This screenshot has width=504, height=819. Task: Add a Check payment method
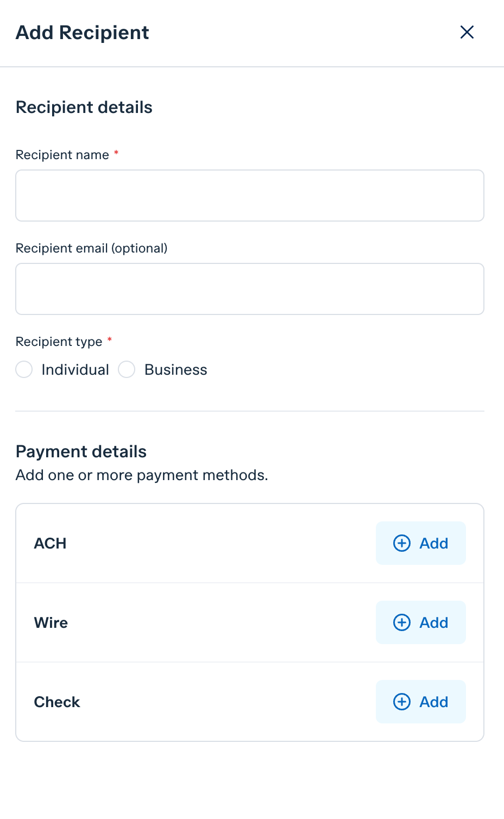coord(421,702)
